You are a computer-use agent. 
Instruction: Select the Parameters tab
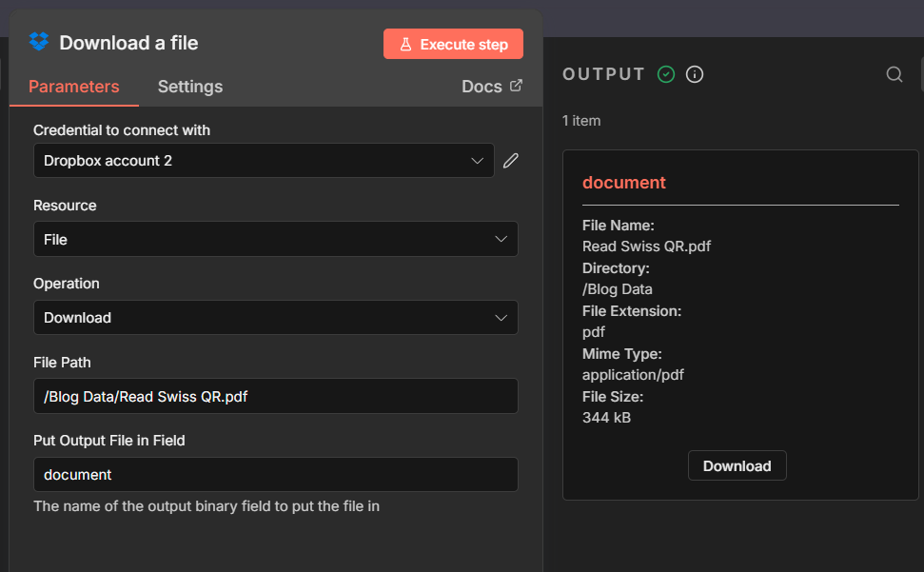tap(73, 86)
